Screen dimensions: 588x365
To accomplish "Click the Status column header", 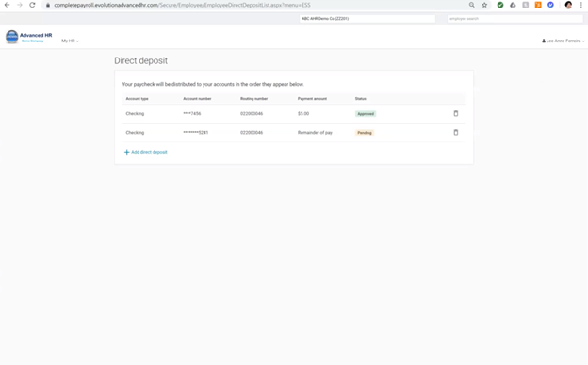I will [x=360, y=99].
